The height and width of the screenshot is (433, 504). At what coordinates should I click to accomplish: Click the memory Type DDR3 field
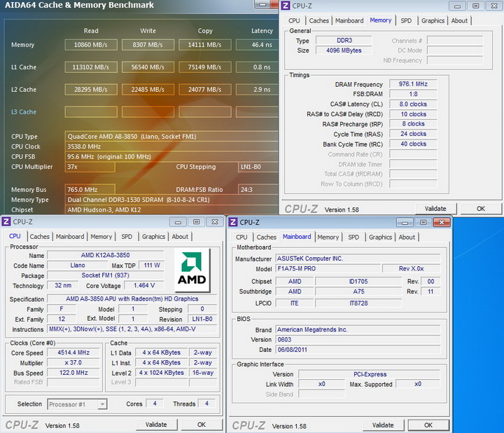(x=344, y=41)
